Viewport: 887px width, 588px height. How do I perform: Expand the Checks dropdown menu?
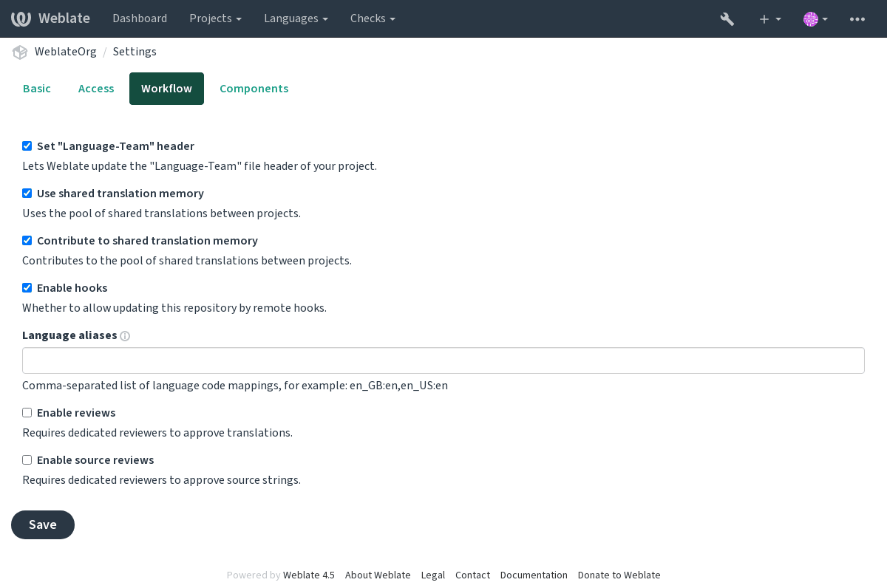click(x=373, y=18)
